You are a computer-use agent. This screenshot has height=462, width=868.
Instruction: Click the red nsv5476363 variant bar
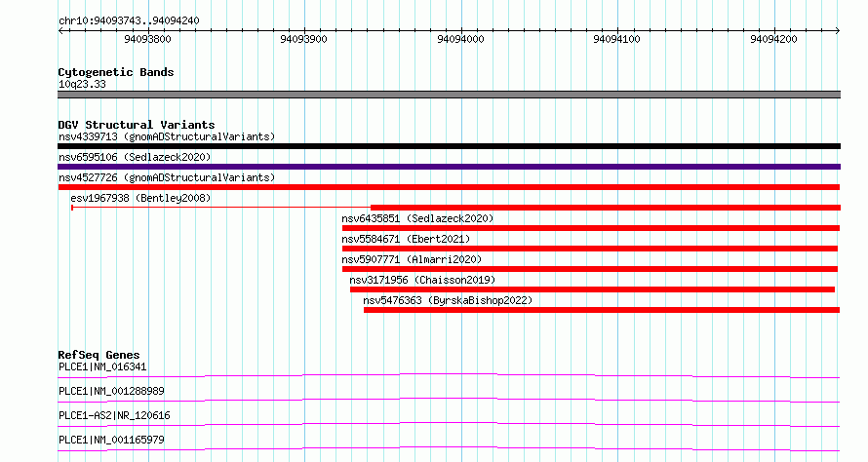point(602,310)
